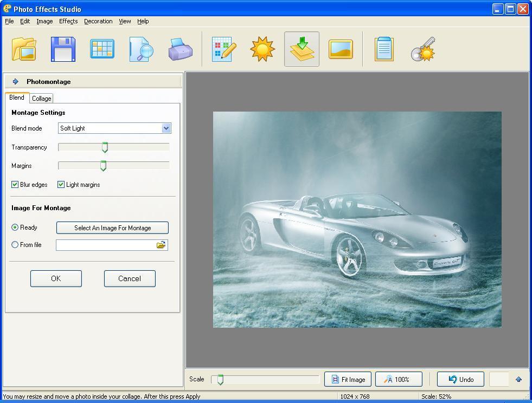Open an image file from the toolbar
The image size is (532, 403).
pos(23,49)
